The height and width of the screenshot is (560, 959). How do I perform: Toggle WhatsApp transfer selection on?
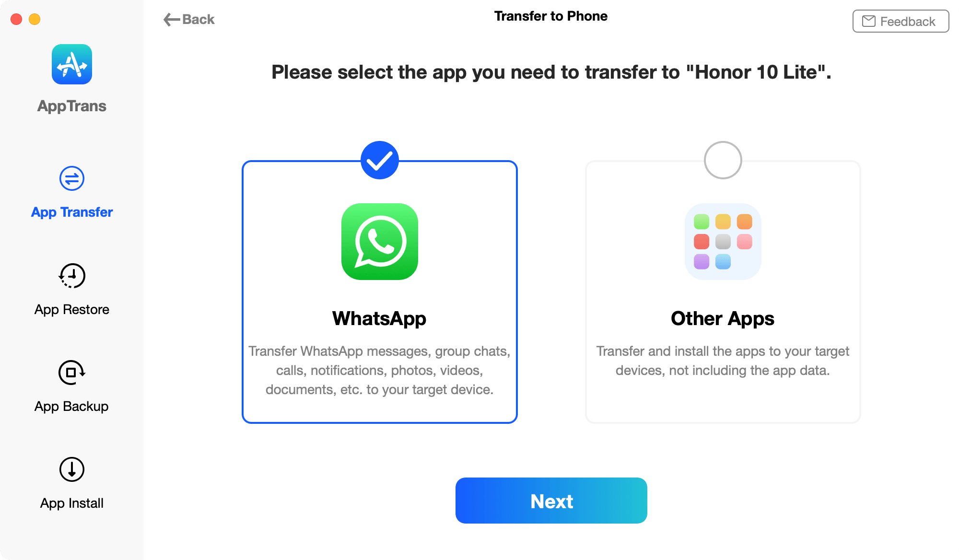[379, 159]
